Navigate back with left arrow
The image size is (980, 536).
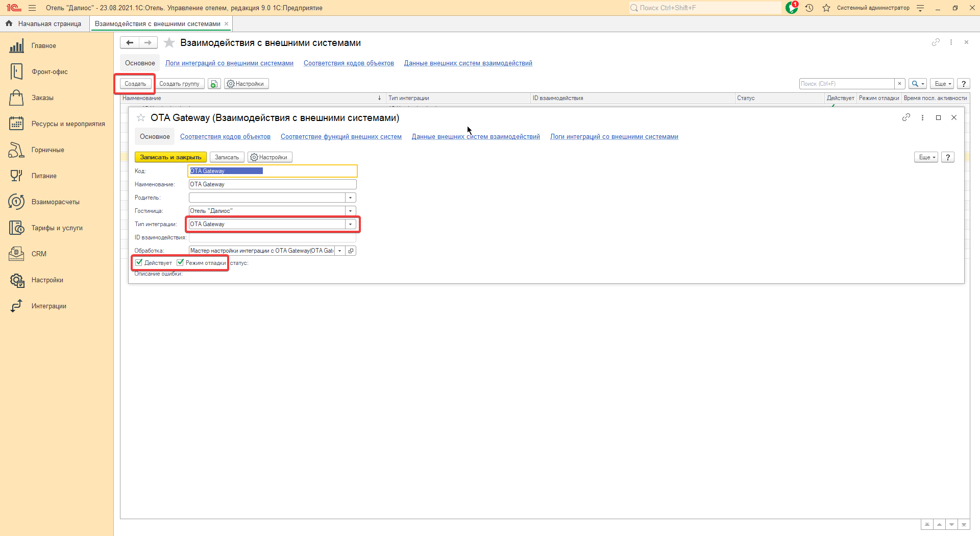click(130, 43)
